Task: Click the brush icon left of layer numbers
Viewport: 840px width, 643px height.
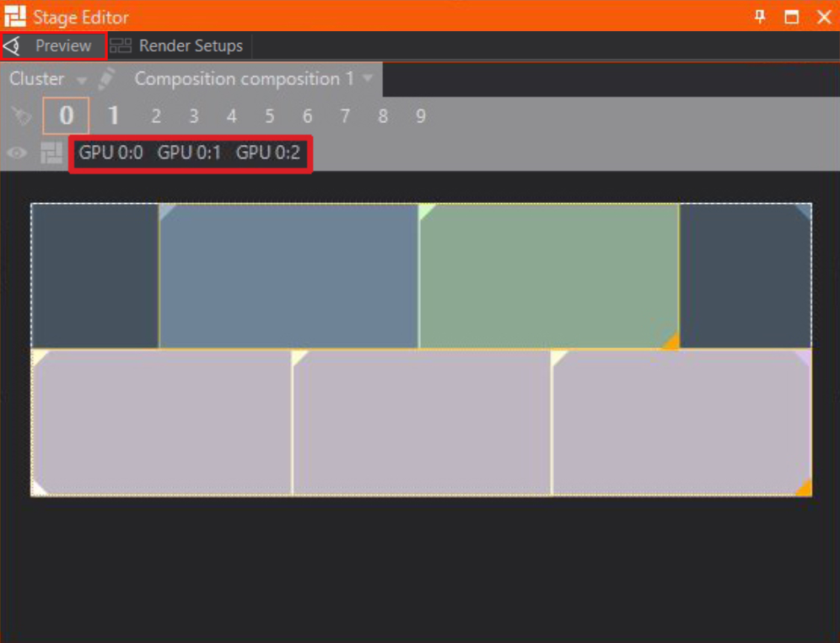Action: pyautogui.click(x=21, y=116)
